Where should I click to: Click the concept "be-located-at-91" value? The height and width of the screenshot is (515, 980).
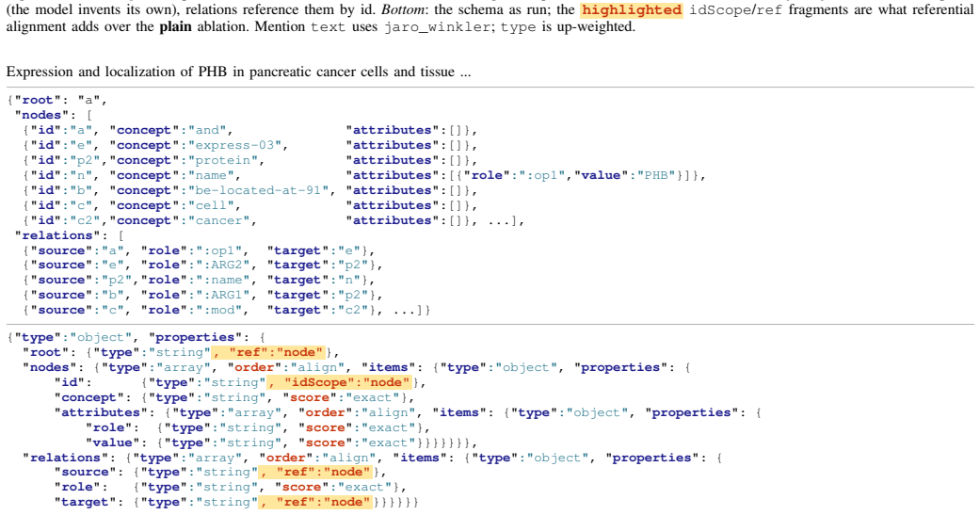[x=262, y=190]
